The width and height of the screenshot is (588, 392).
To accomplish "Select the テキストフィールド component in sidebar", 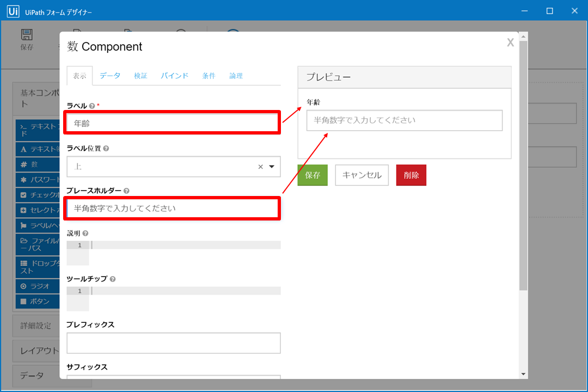I will coord(38,130).
